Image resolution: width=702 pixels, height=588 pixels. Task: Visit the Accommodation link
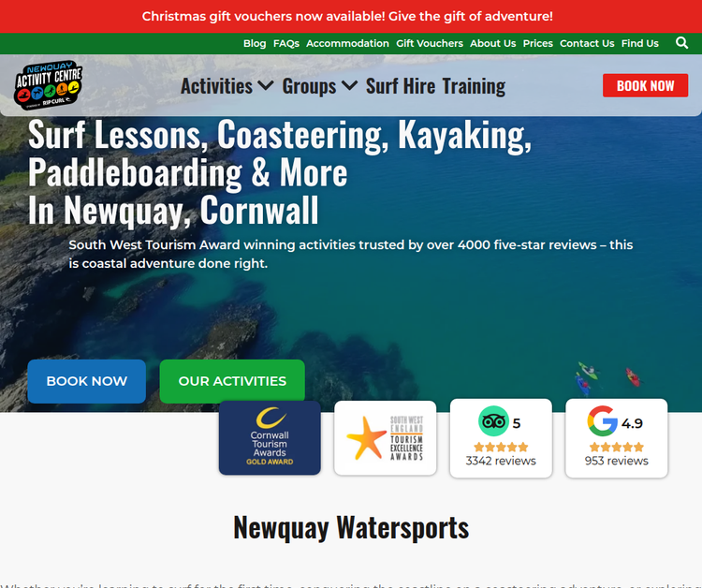pos(347,43)
